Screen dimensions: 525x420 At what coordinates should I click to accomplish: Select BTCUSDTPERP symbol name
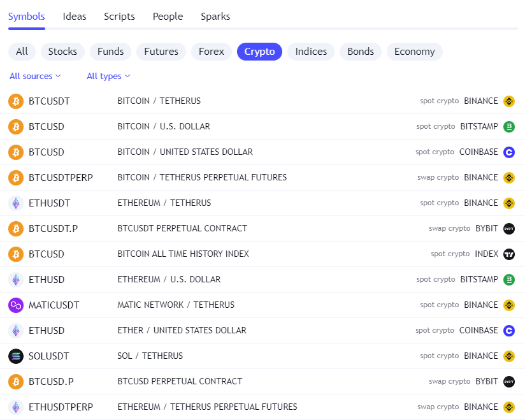coord(61,178)
